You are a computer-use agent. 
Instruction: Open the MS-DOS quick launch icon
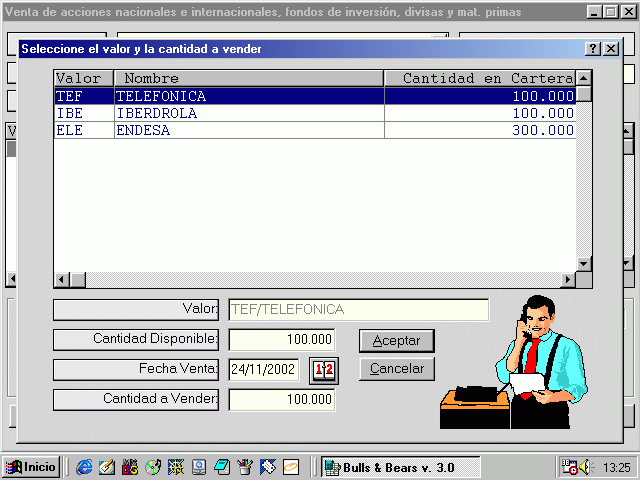(130, 467)
